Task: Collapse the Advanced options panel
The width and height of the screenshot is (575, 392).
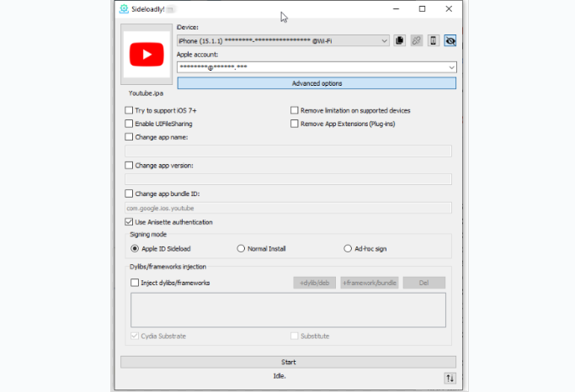Action: click(317, 83)
